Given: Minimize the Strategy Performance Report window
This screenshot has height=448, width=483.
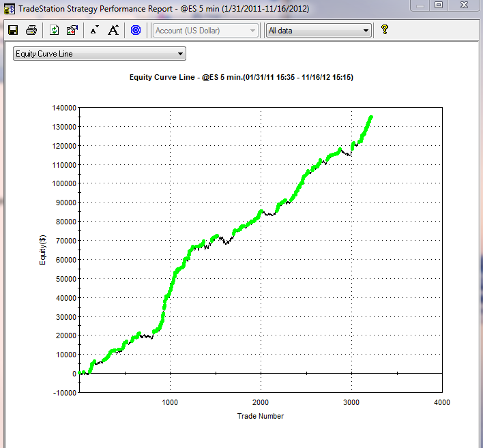Looking at the screenshot, I should click(420, 5).
